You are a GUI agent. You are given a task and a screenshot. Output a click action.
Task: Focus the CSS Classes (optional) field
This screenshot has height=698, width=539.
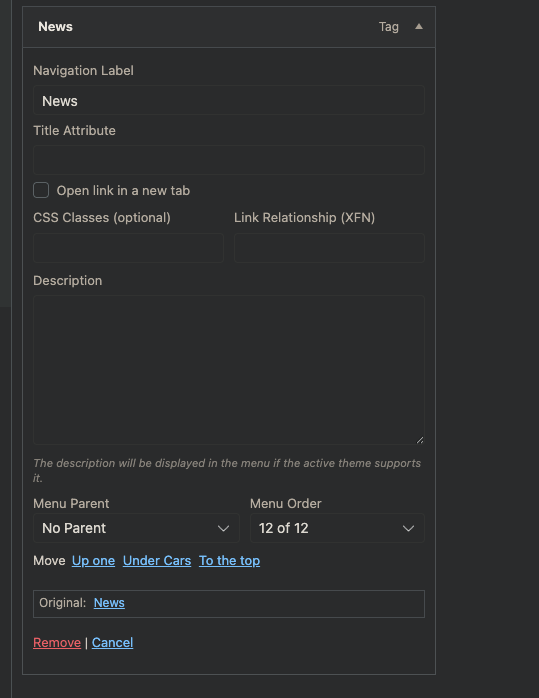(x=128, y=248)
